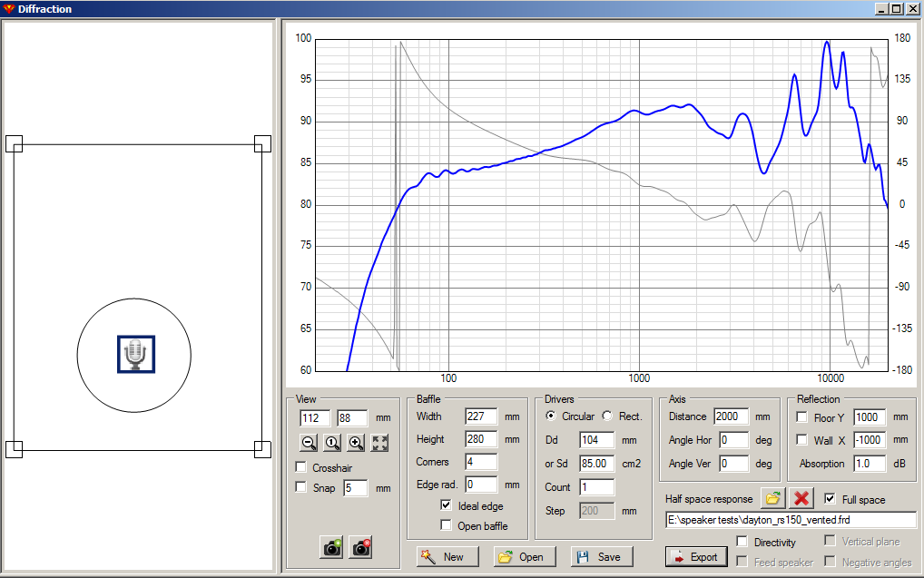The height and width of the screenshot is (578, 924).
Task: Click the 100 frequency axis label
Action: point(448,378)
